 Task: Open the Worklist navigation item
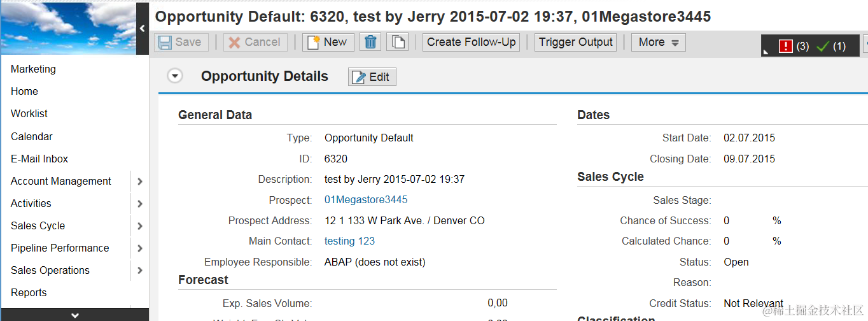(29, 113)
